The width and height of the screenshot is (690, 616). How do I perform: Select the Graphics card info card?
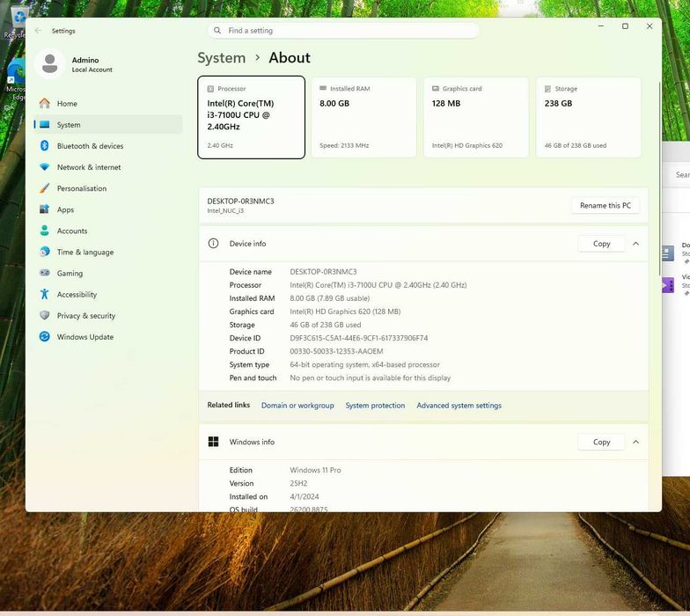[475, 117]
